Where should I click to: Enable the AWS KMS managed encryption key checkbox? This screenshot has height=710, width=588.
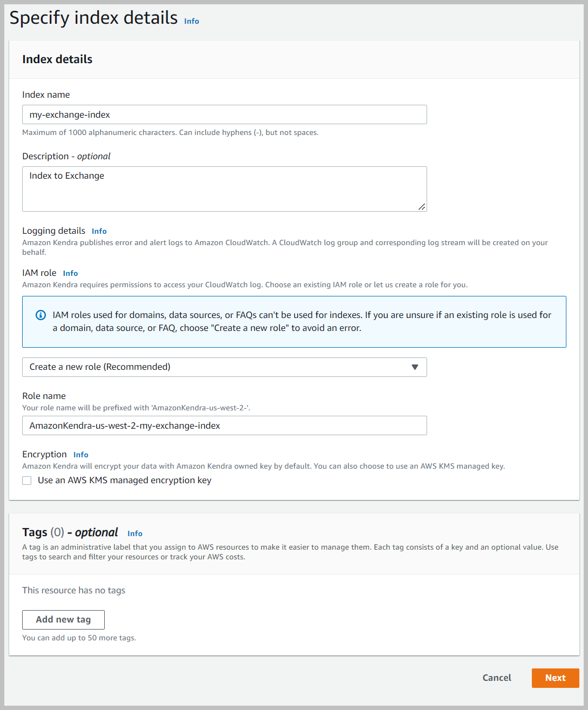(x=27, y=481)
